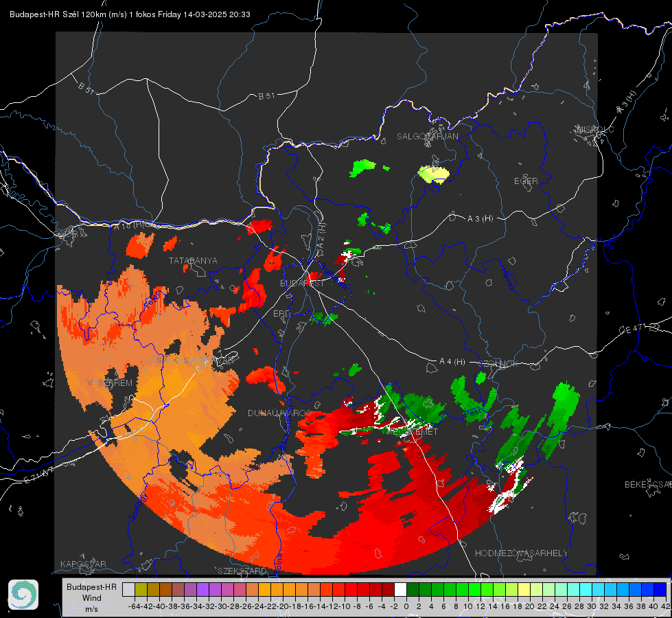Click the KAPOSVÁR city label
Image resolution: width=672 pixels, height=618 pixels.
[83, 564]
